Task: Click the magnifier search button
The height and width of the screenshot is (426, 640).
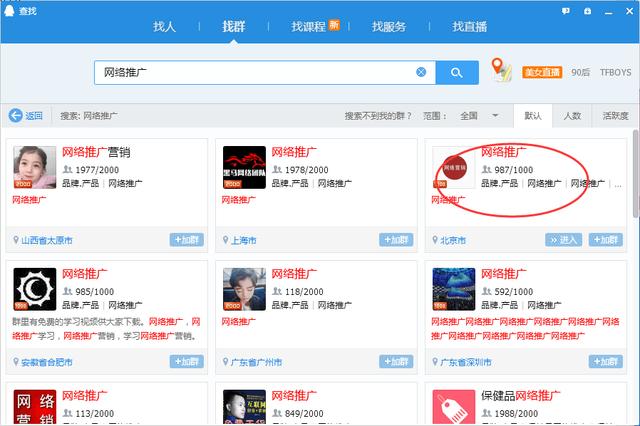Action: [457, 73]
